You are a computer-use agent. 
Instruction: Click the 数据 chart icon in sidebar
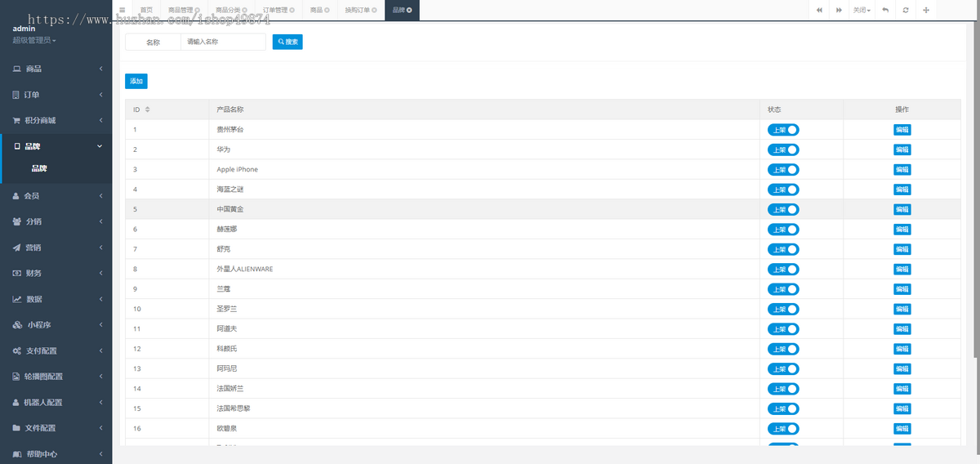coord(16,299)
